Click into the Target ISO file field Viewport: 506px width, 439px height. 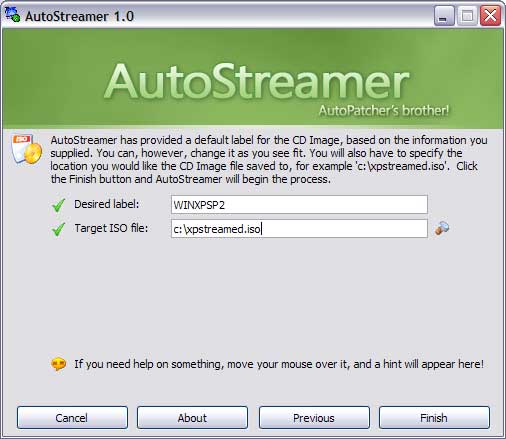299,229
